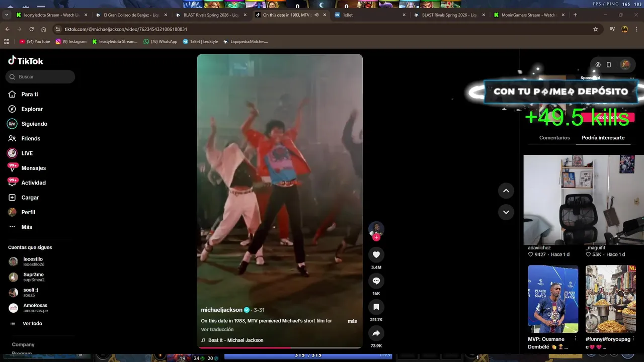Click Ver traducción under the caption
This screenshot has width=644, height=362.
217,330
